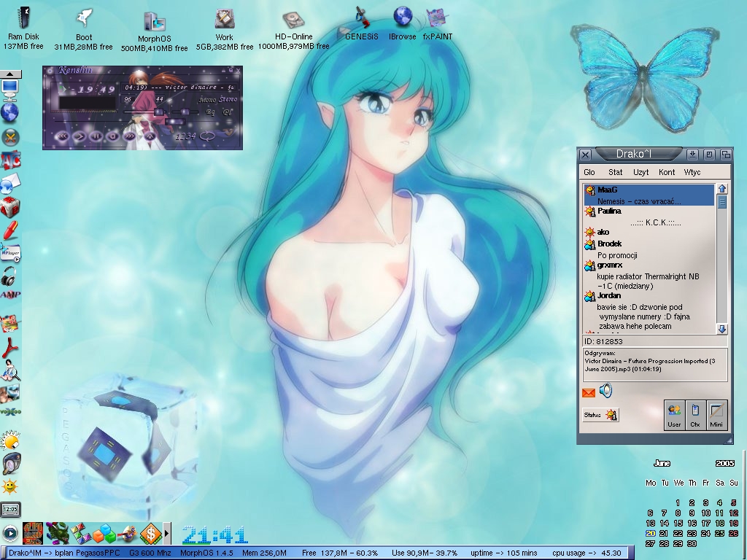Screen dimensions: 747x560
Task: Open the mail envelope globe dock icon
Action: point(10,184)
